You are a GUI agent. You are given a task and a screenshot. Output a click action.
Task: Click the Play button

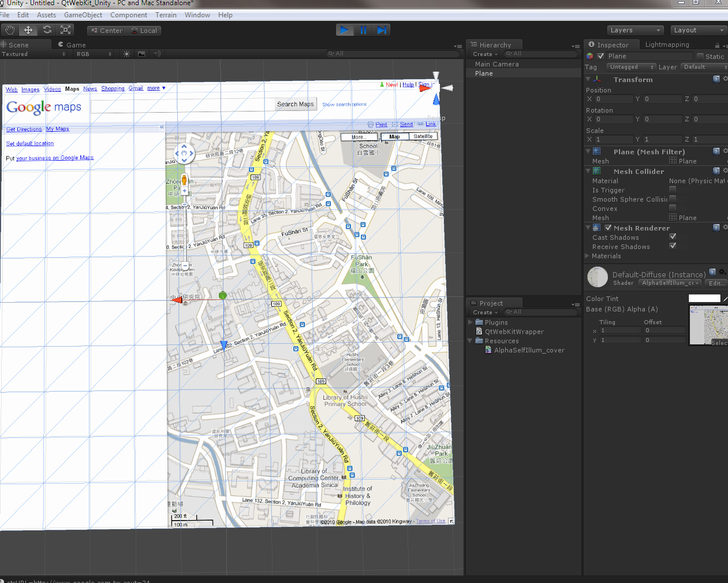[x=345, y=30]
